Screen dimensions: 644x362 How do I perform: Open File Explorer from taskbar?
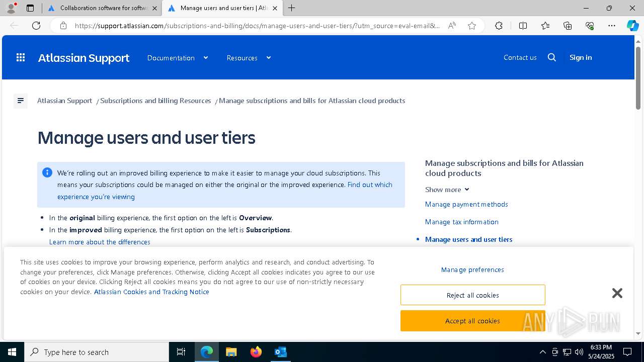pos(231,352)
